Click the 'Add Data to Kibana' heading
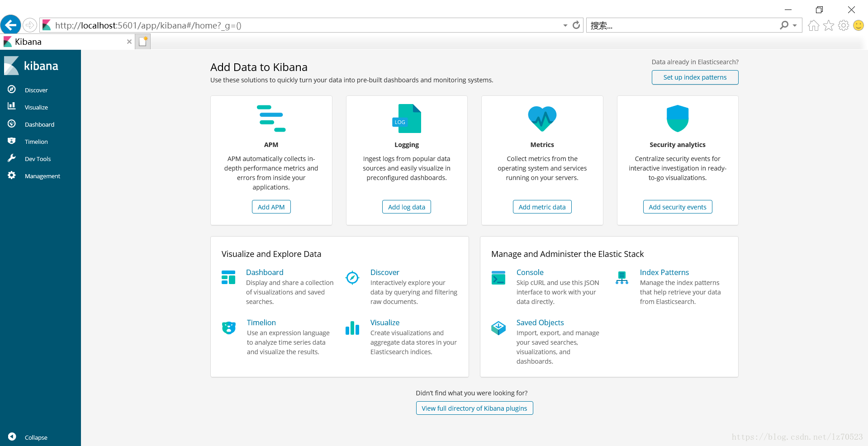 pos(259,67)
